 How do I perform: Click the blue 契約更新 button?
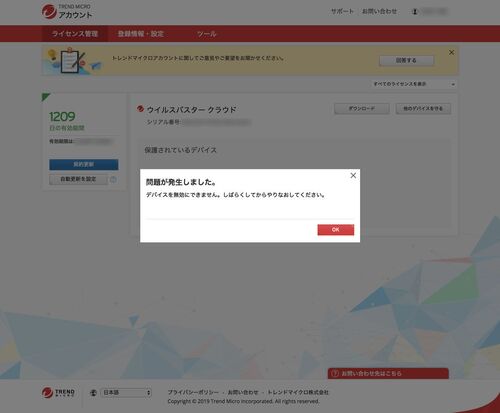[x=84, y=164]
